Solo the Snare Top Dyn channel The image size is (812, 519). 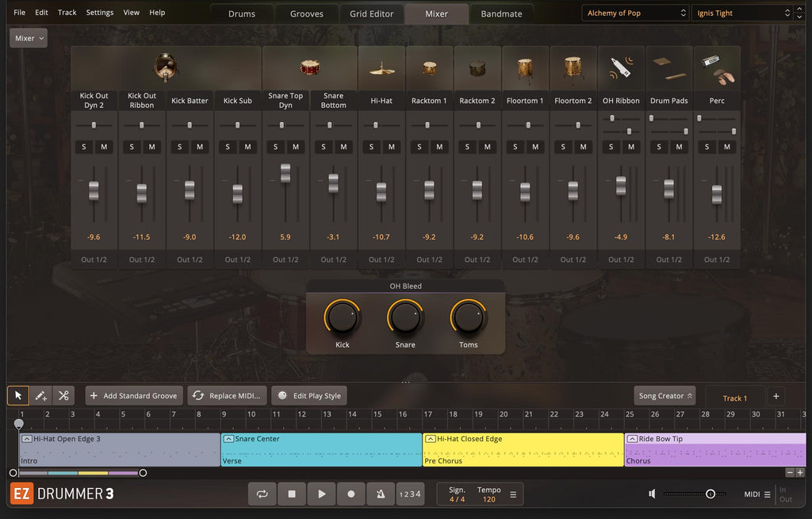[275, 147]
